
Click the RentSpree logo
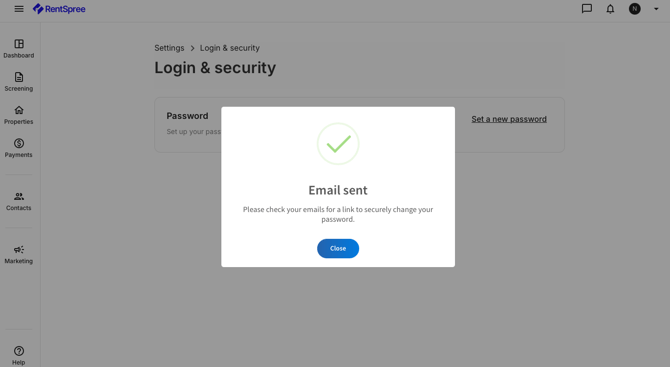pos(59,9)
